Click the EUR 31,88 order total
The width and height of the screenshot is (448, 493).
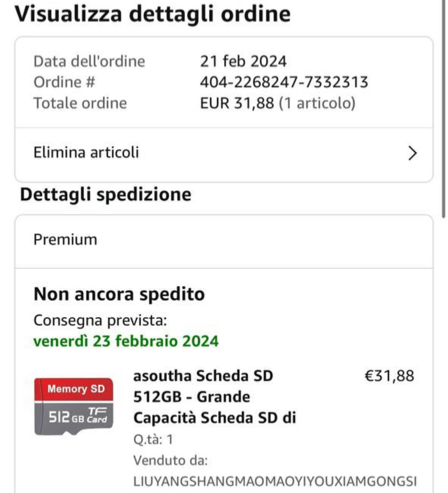tap(237, 103)
